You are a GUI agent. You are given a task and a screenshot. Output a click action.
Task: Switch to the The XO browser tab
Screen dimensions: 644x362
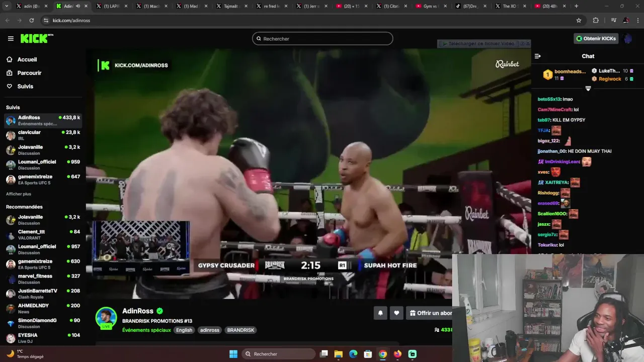coord(510,6)
